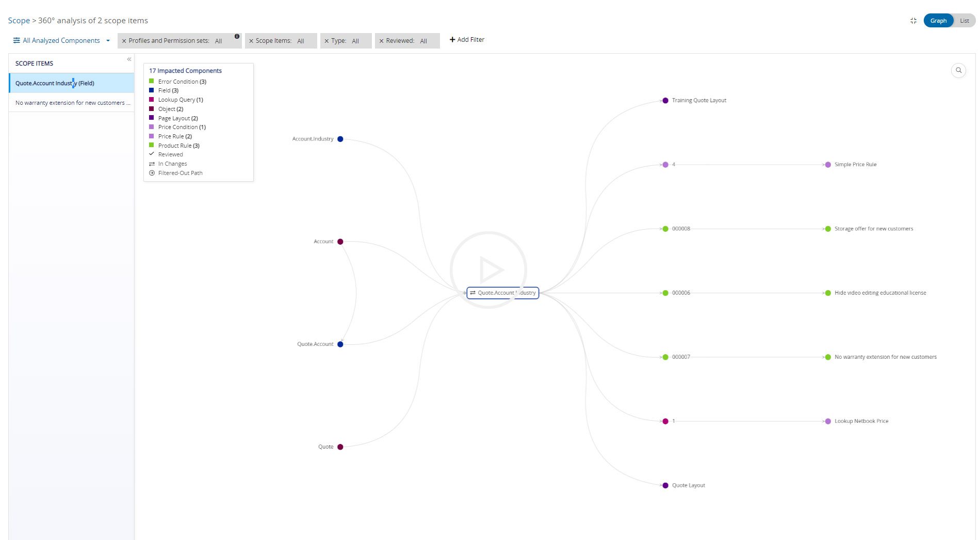This screenshot has width=980, height=540.
Task: Click the play overlay button
Action: [x=488, y=269]
